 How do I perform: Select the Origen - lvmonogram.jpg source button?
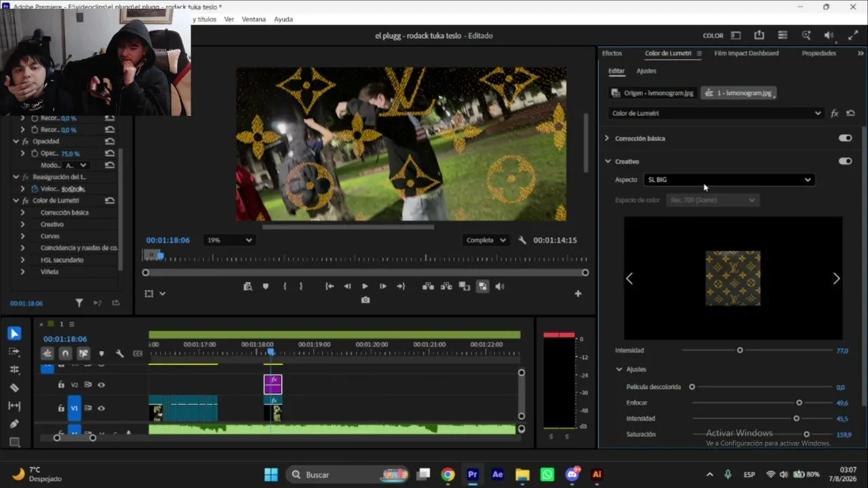pos(652,93)
